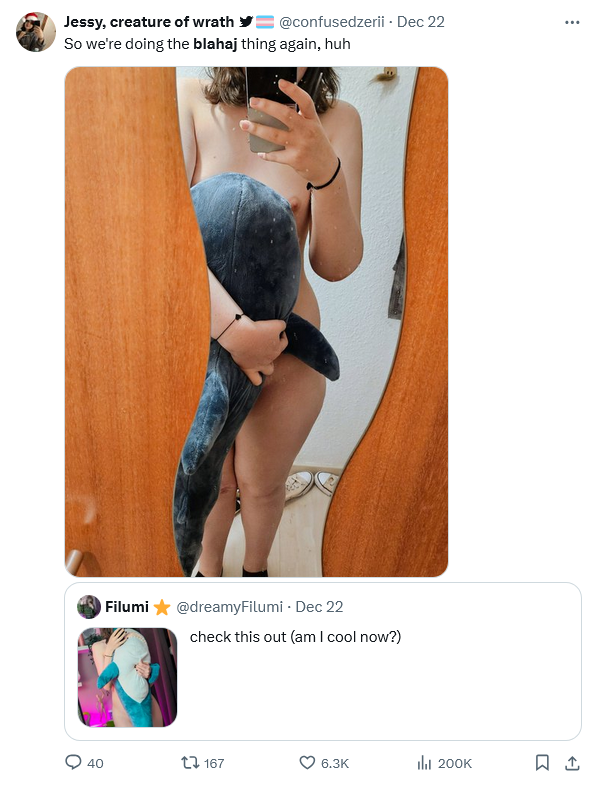Open the three-dot more options menu
The height and width of the screenshot is (785, 598).
(x=572, y=23)
